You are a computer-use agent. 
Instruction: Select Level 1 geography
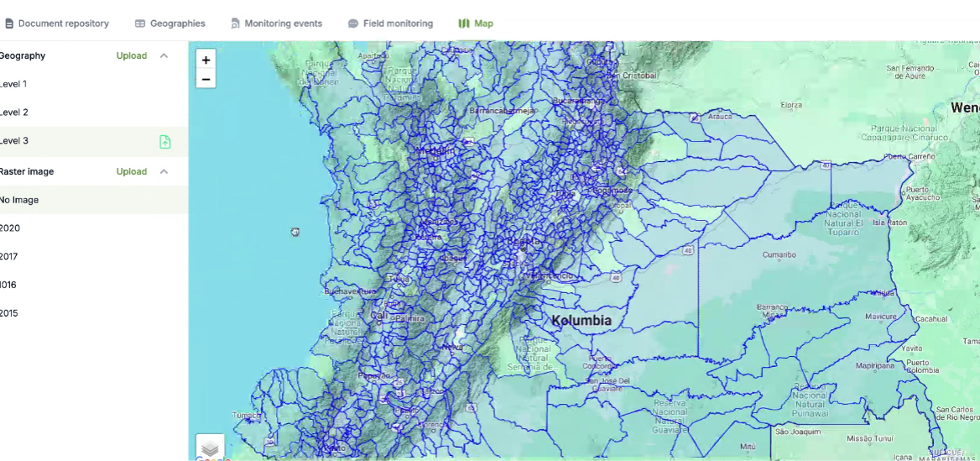point(13,84)
